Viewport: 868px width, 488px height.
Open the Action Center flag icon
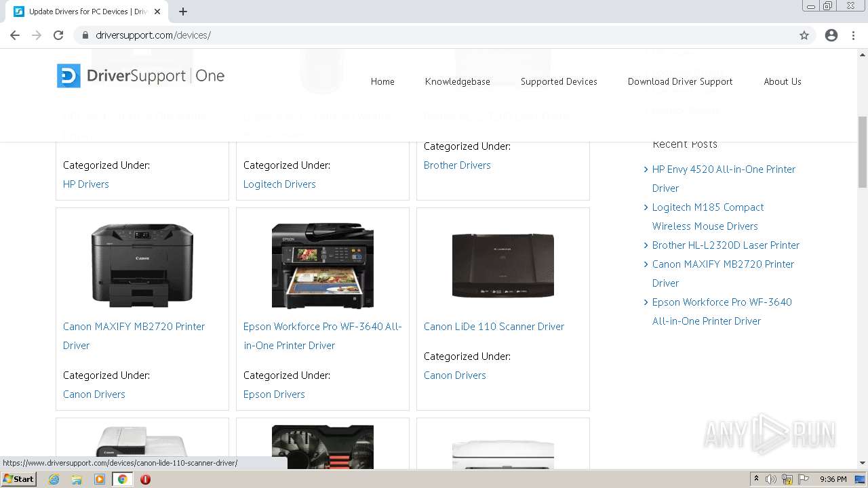[x=804, y=479]
